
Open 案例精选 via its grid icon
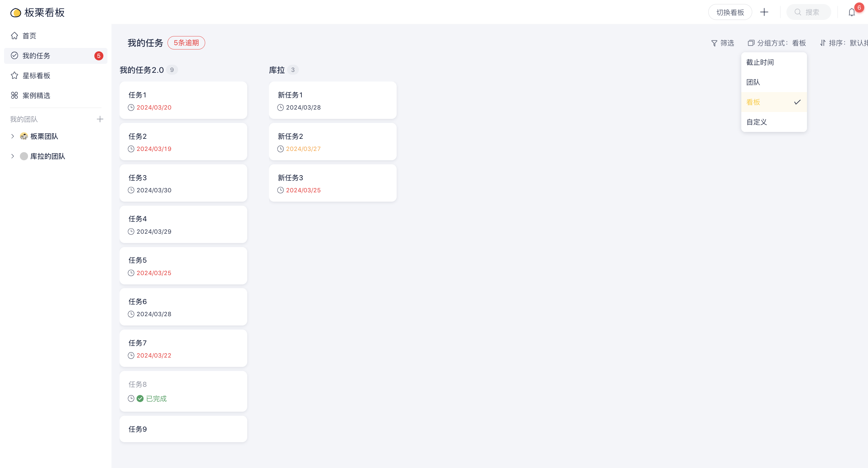click(x=15, y=95)
